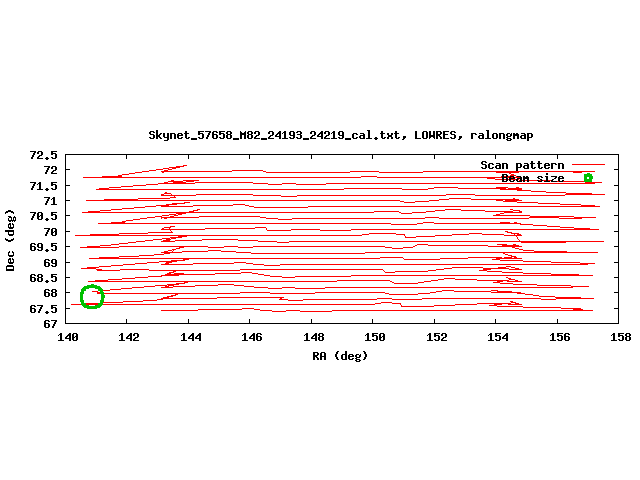
Task: Click the red legend line sample
Action: click(x=588, y=164)
